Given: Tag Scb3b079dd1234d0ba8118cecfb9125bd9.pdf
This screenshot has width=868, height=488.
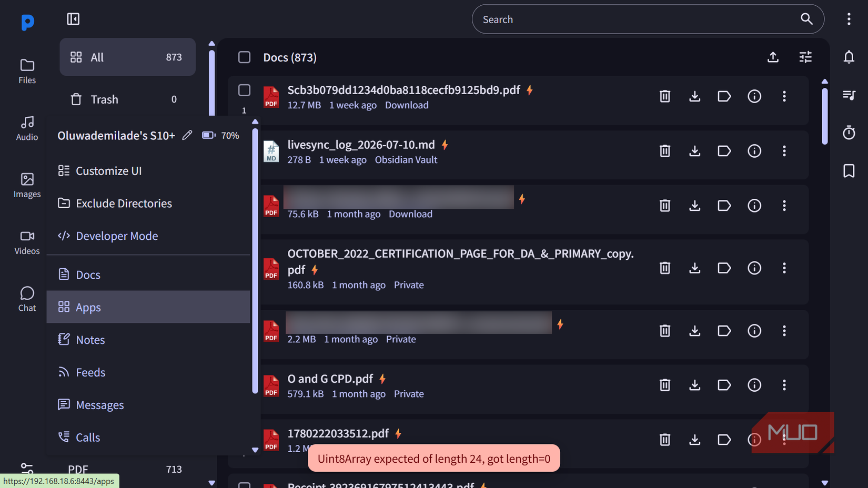Looking at the screenshot, I should pos(724,96).
